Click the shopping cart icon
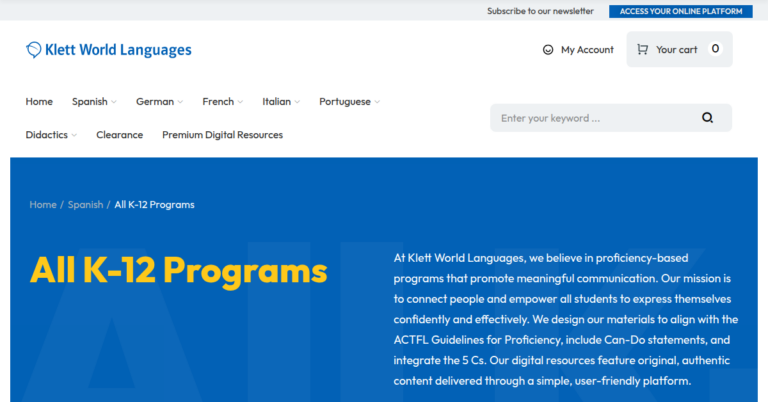This screenshot has height=402, width=768. click(x=643, y=49)
